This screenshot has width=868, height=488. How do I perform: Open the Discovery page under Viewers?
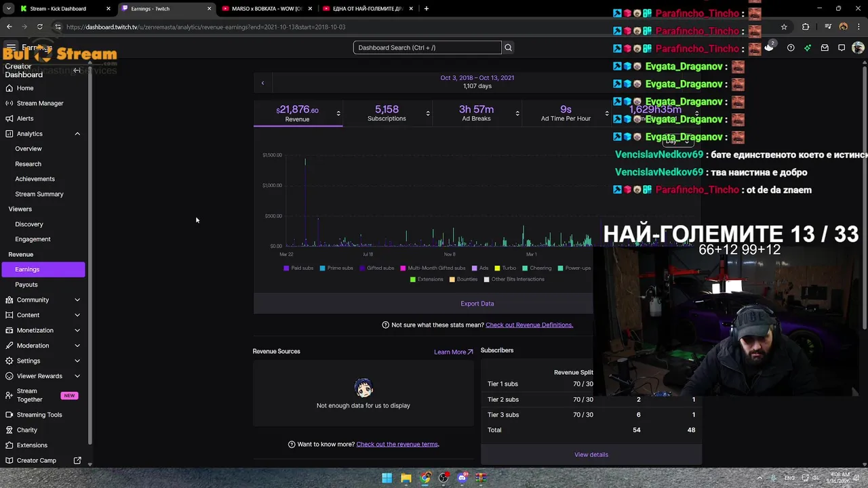29,224
